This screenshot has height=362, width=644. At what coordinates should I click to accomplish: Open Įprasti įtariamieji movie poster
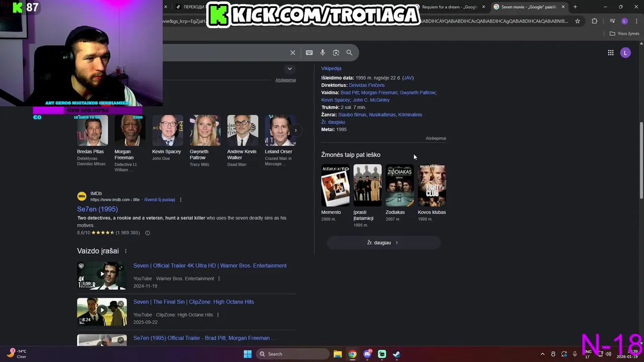click(x=367, y=186)
